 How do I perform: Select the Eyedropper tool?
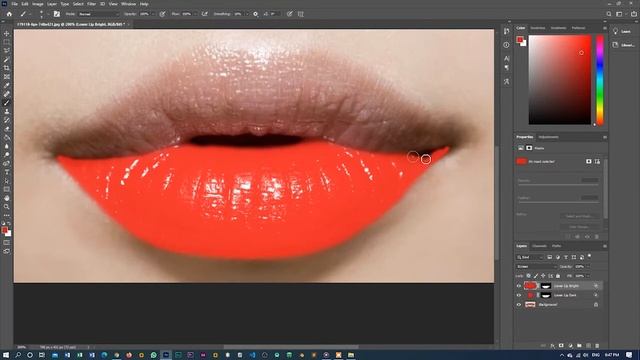pos(7,85)
